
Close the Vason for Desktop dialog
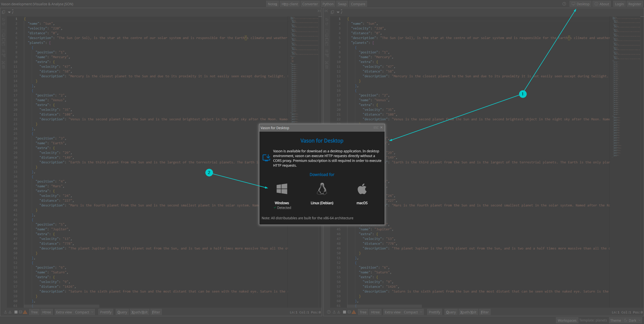(x=381, y=128)
